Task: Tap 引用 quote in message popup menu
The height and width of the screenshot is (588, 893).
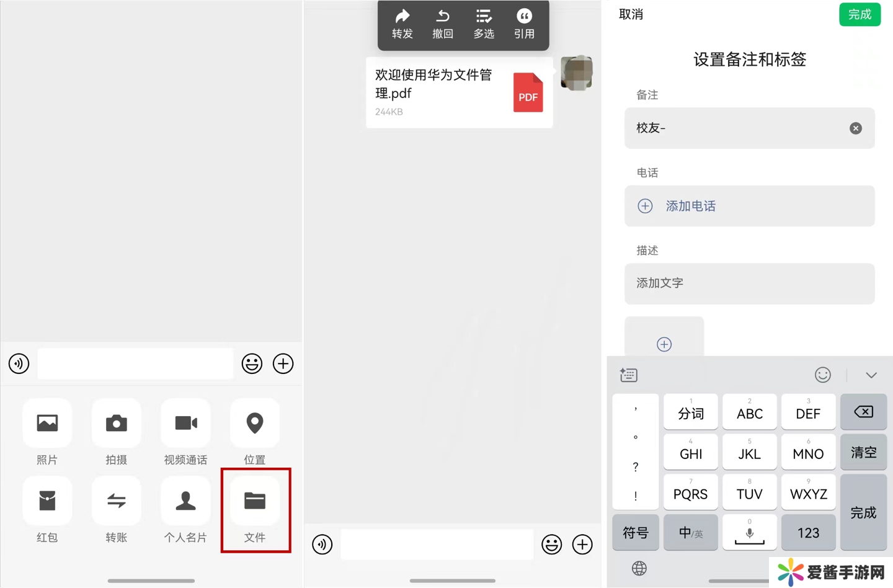Action: [524, 24]
